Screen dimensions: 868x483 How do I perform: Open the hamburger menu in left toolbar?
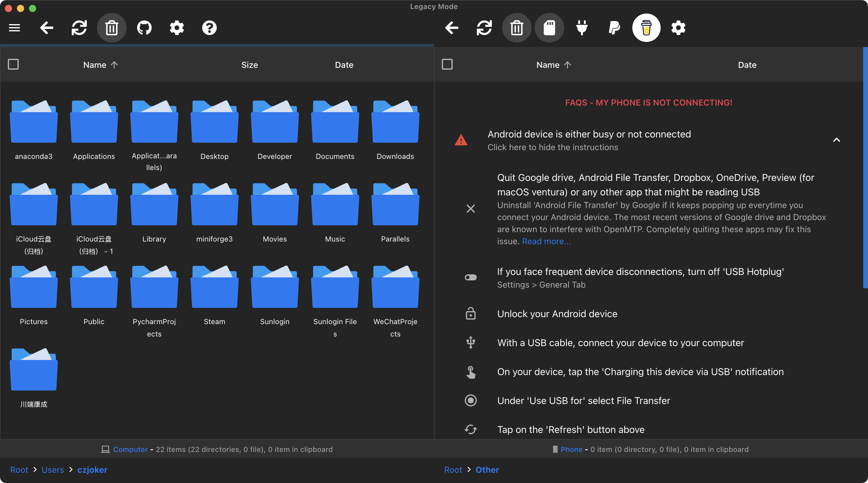14,28
